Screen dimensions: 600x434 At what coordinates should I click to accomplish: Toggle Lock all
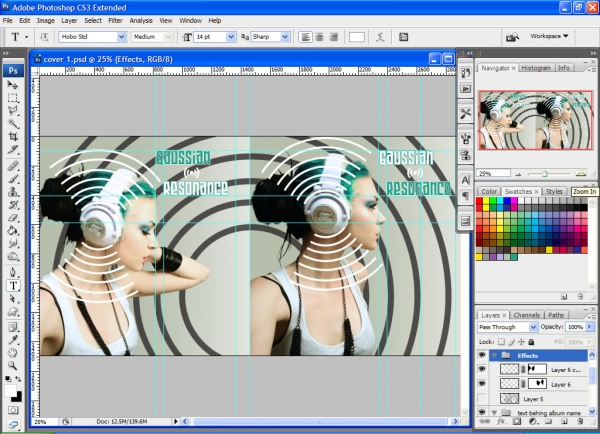click(x=531, y=342)
